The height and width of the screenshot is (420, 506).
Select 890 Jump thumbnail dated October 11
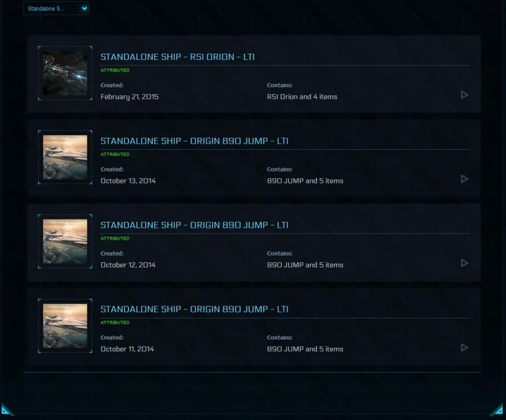point(65,326)
